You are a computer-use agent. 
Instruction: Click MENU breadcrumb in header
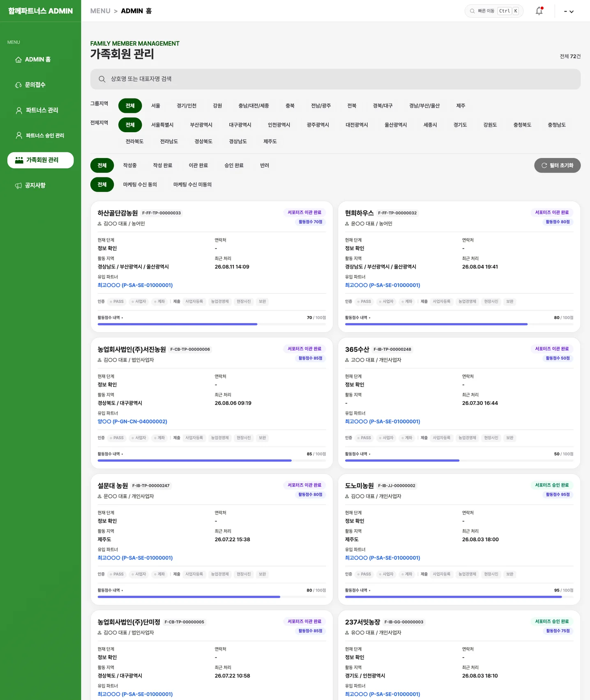coord(100,11)
